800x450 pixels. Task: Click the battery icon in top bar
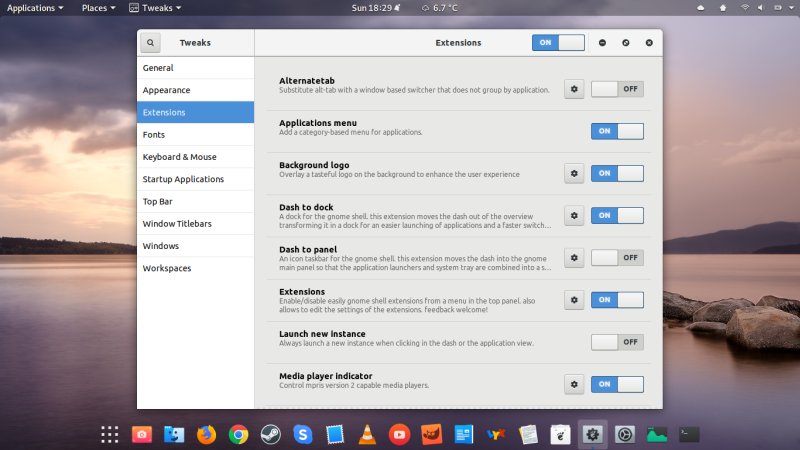[x=778, y=8]
